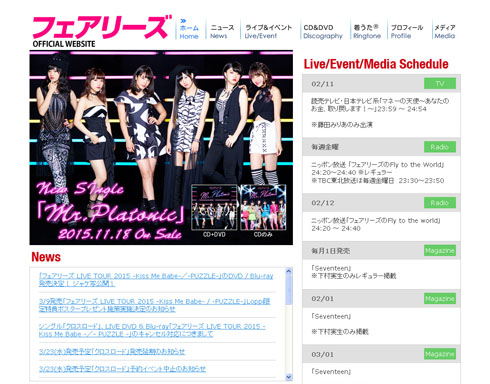
Task: Click the Magazine tag for 02/01
Action: [440, 299]
